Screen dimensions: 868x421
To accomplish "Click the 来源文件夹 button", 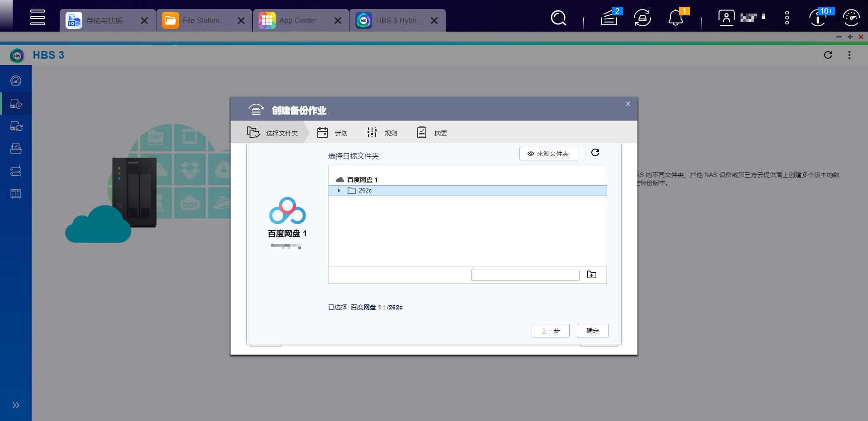I will (549, 154).
